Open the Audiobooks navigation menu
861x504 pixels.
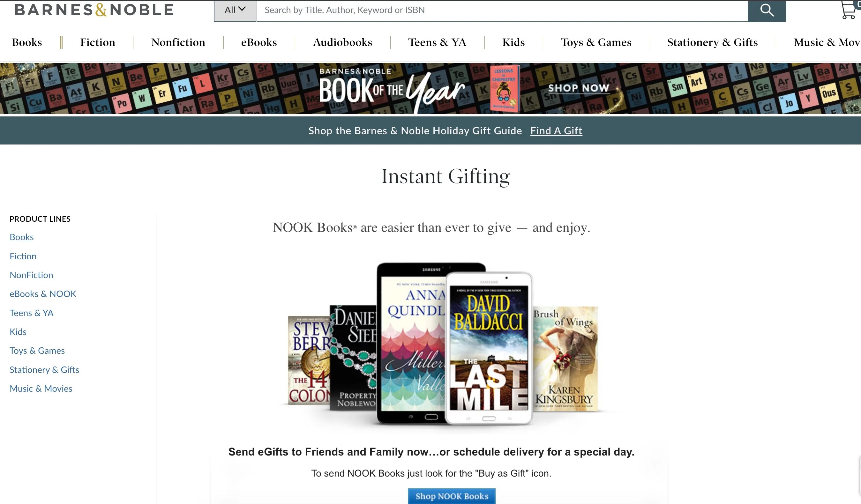tap(342, 42)
